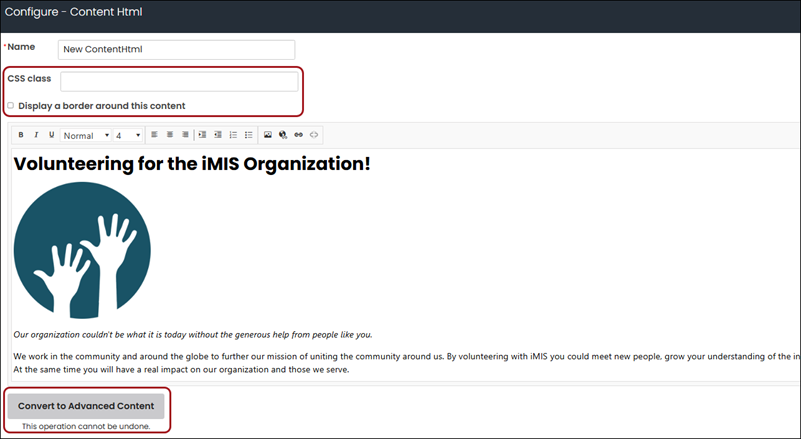801x439 pixels.
Task: Open the globe document manager icon
Action: 283,135
